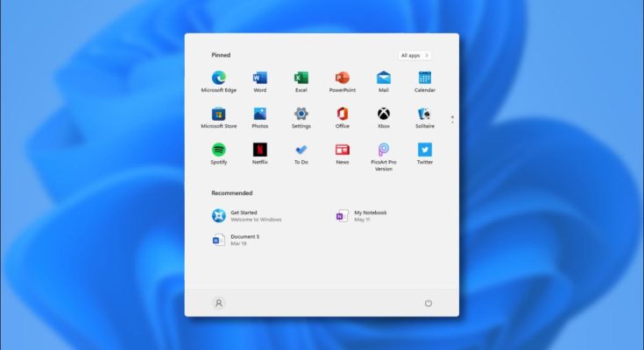Open Microsoft Store

coord(218,115)
